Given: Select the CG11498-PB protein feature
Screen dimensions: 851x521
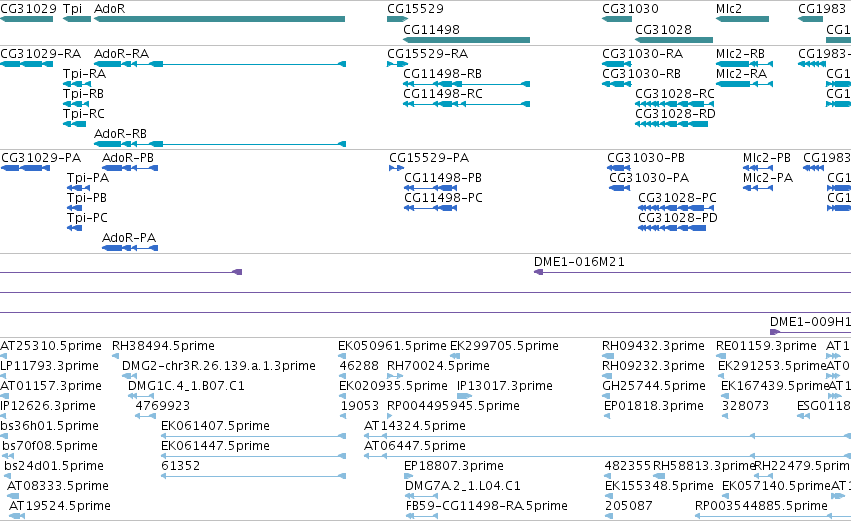Looking at the screenshot, I should (430, 188).
